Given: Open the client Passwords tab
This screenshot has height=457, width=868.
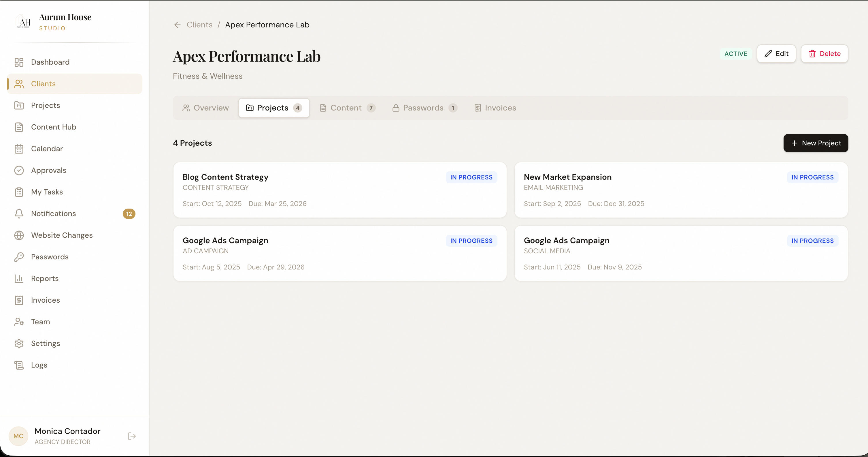Looking at the screenshot, I should (x=424, y=108).
